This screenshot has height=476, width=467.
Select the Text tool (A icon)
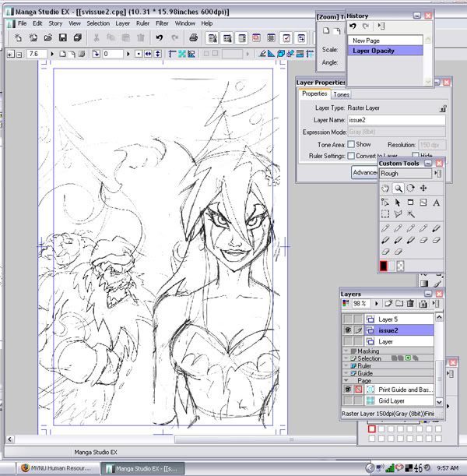click(x=436, y=202)
